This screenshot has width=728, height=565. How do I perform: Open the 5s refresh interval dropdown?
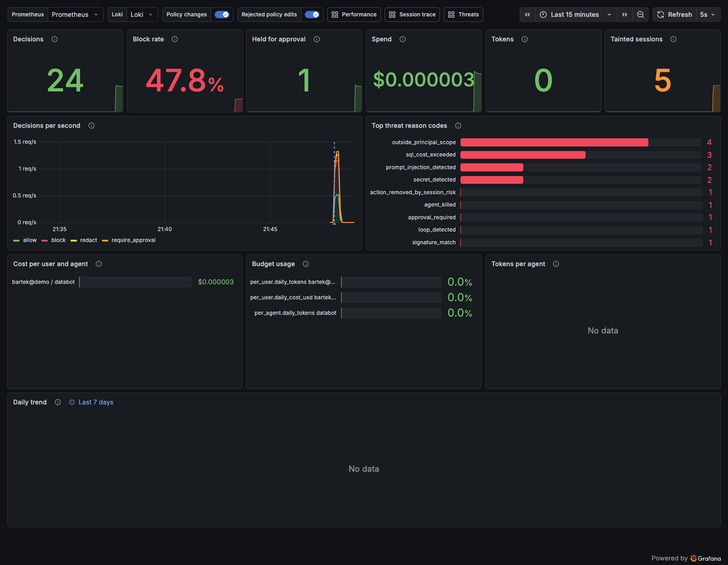(x=708, y=15)
